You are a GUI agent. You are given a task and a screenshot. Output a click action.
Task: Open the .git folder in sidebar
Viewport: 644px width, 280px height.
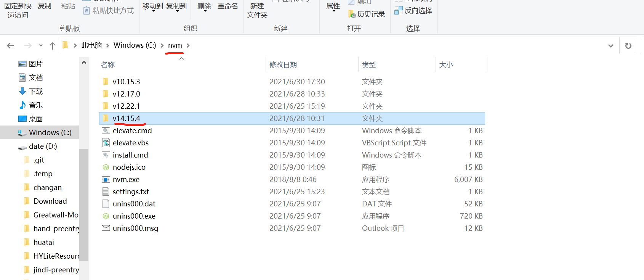coord(34,160)
